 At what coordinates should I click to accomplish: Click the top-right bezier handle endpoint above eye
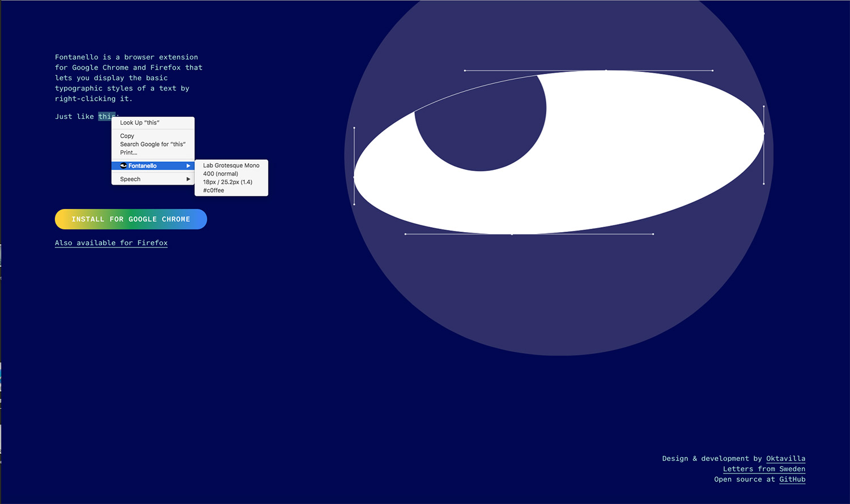[712, 71]
